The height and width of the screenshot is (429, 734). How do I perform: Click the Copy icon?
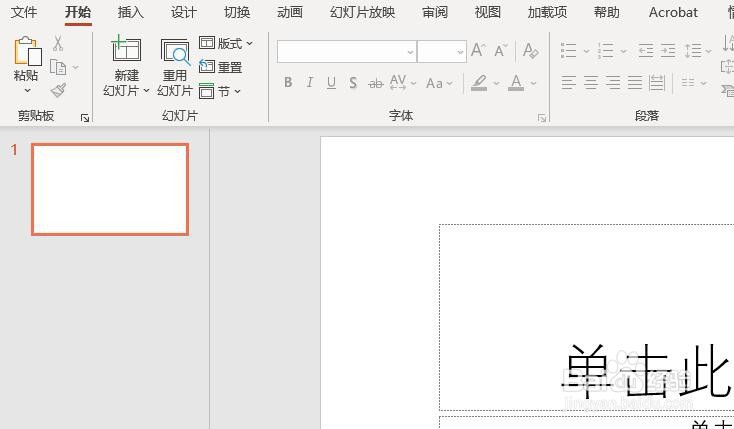point(58,67)
